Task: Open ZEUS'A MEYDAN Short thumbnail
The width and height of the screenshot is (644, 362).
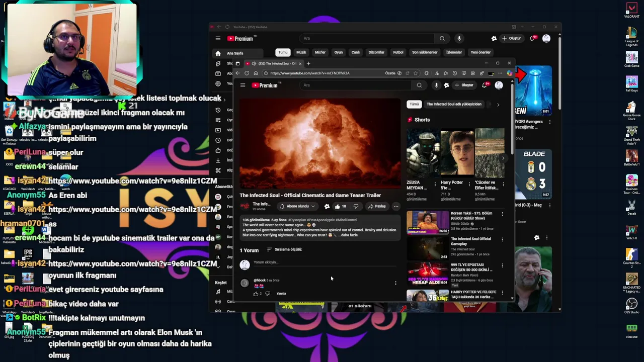Action: [423, 153]
